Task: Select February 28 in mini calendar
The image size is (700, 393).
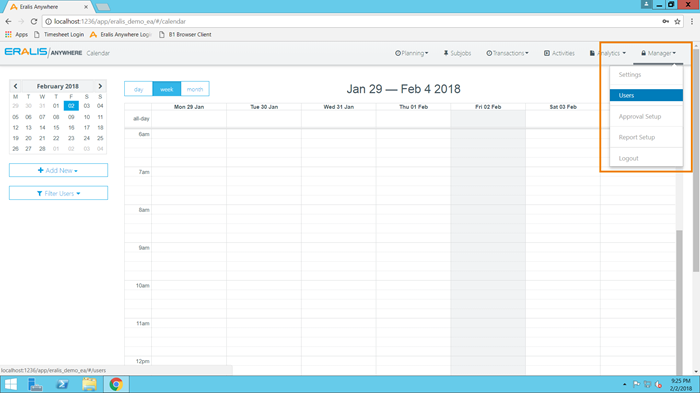Action: tap(42, 149)
